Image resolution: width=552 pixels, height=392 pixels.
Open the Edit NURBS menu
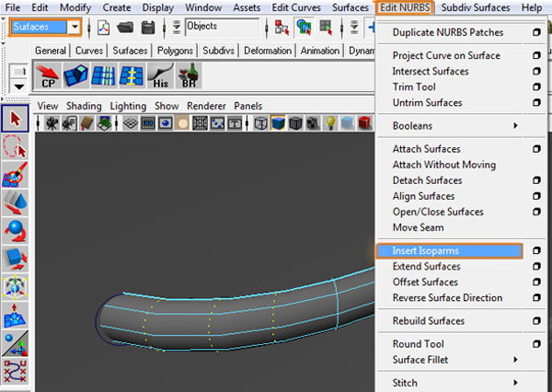point(405,7)
